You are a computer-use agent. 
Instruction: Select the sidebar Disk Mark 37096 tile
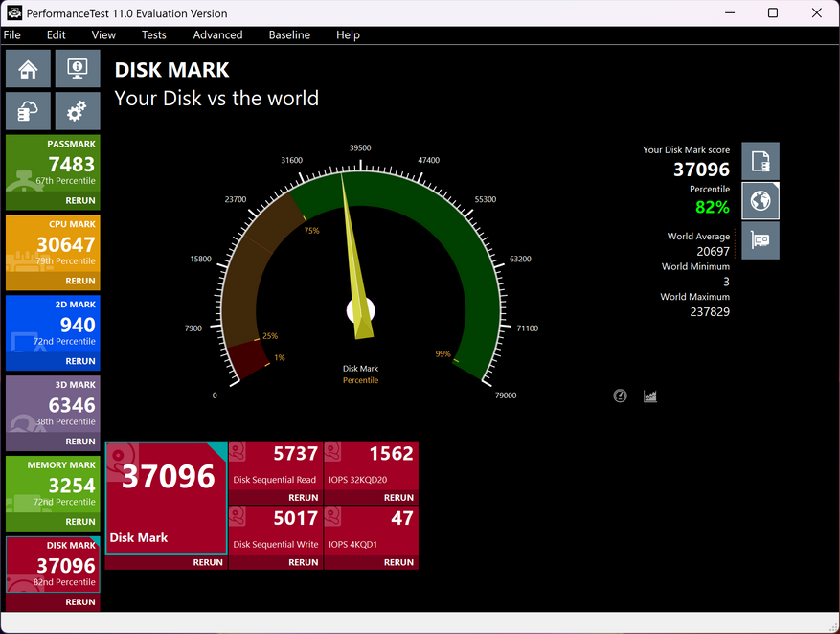point(53,565)
